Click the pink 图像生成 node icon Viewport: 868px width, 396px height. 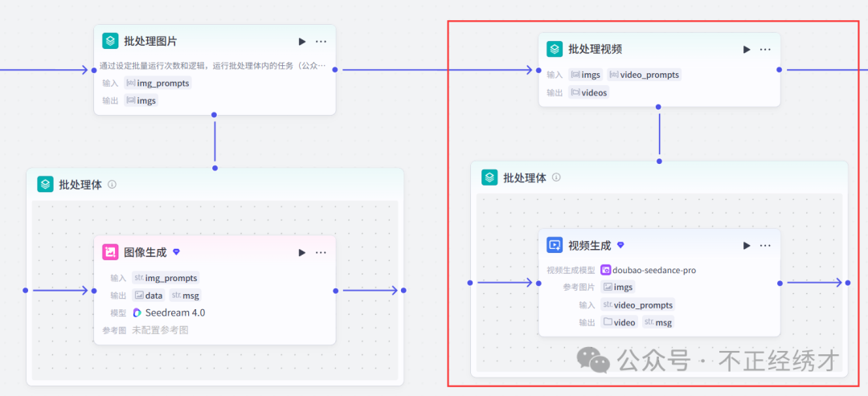110,252
